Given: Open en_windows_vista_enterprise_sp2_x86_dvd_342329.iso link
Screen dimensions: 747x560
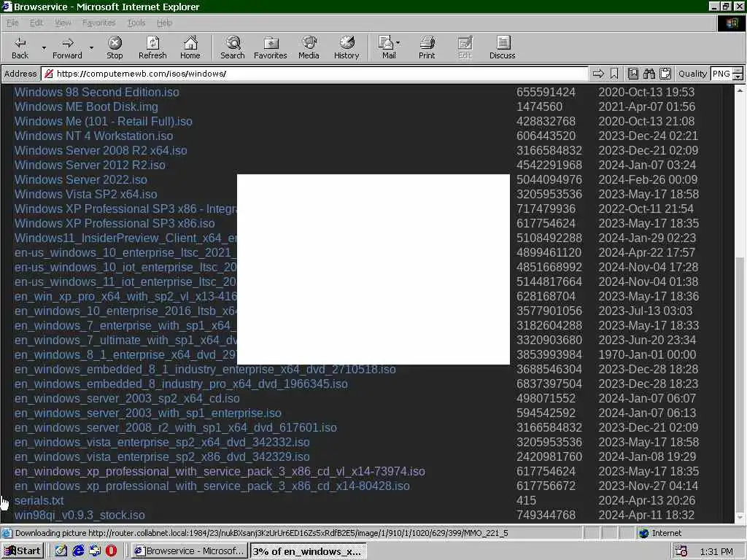Looking at the screenshot, I should 162,457.
